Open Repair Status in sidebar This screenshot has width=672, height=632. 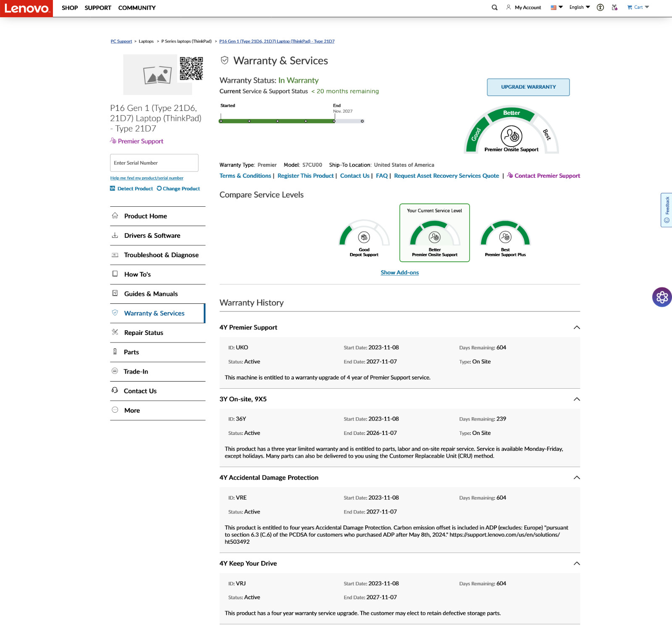157,333
